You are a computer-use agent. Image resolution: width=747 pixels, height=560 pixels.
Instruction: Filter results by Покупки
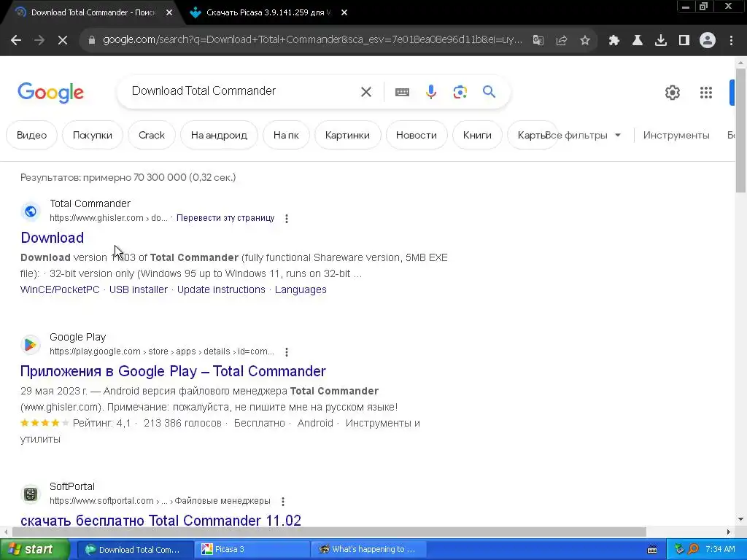[x=93, y=135]
